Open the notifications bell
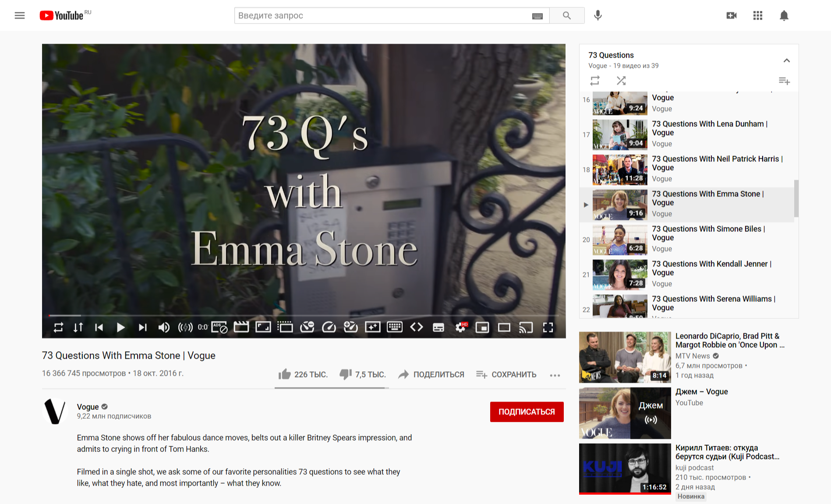 point(784,16)
